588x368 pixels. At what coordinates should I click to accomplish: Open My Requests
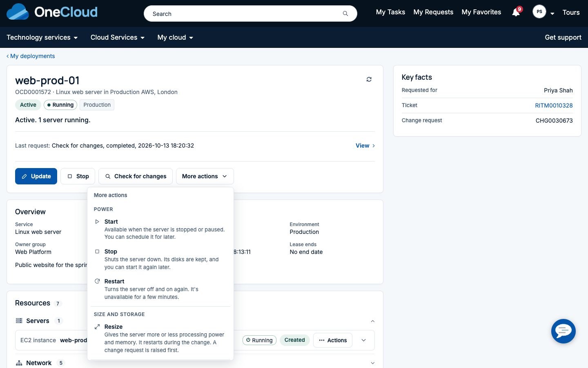[x=433, y=12]
